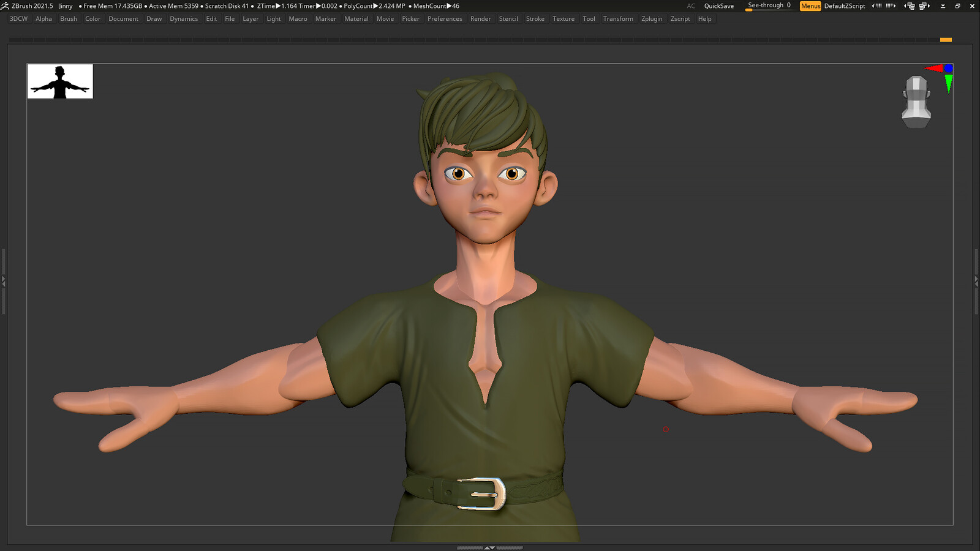Load next UI layout icon

(925, 6)
